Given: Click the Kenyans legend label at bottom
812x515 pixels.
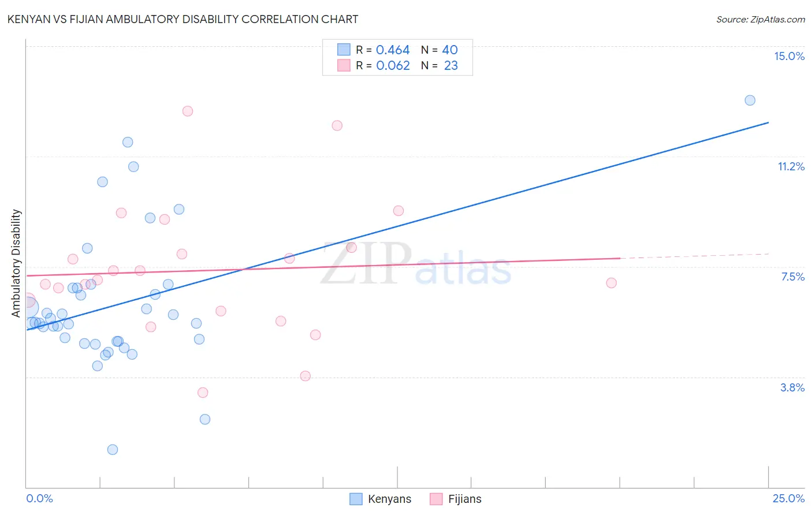Looking at the screenshot, I should tap(389, 499).
